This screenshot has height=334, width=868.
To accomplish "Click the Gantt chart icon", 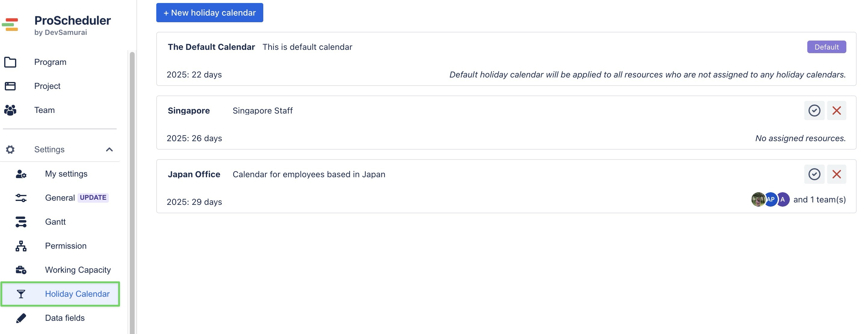I will click(21, 222).
